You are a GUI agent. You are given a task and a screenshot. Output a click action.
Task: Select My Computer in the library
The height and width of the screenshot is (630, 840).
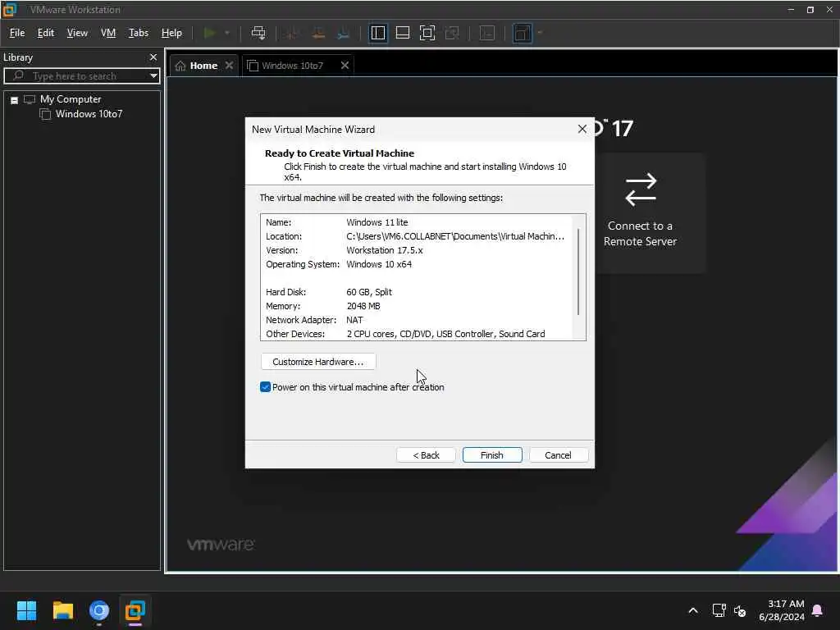pyautogui.click(x=71, y=99)
